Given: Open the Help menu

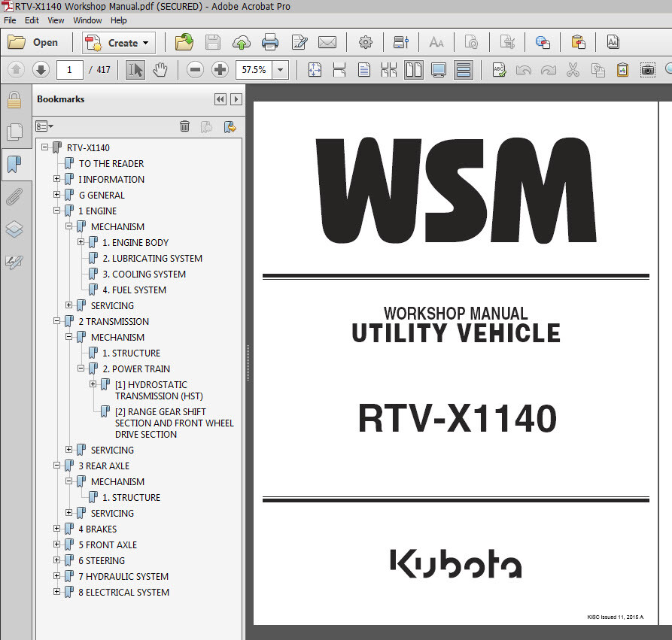Looking at the screenshot, I should [119, 20].
